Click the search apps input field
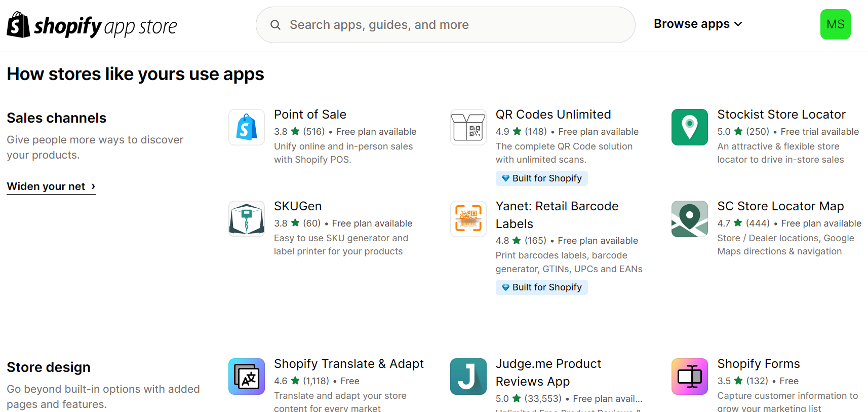 coord(445,24)
